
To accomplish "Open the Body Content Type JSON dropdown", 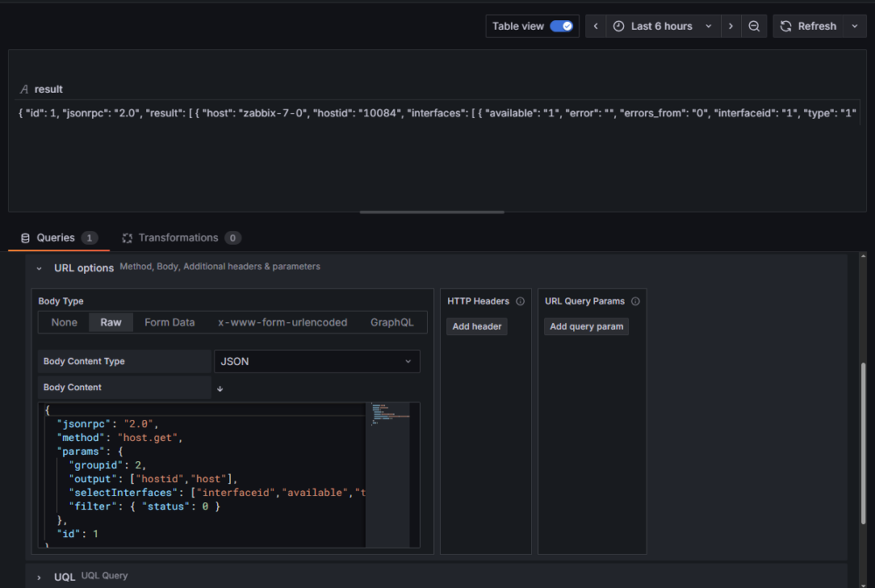I will [x=317, y=361].
